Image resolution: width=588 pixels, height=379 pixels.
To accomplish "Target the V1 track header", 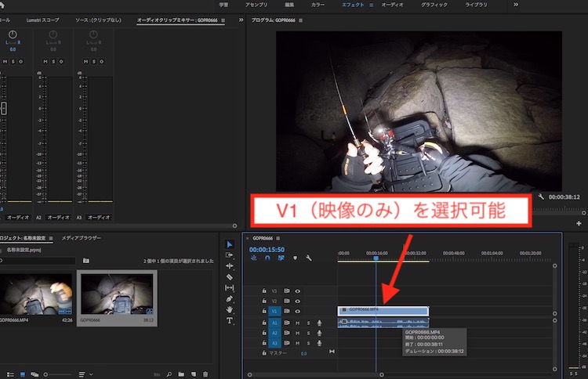I will click(x=274, y=311).
